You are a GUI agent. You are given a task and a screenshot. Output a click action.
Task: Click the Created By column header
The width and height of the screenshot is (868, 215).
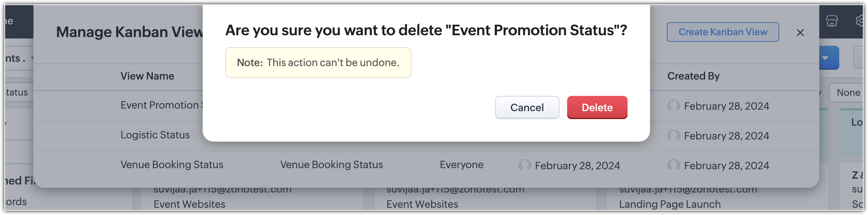[693, 76]
